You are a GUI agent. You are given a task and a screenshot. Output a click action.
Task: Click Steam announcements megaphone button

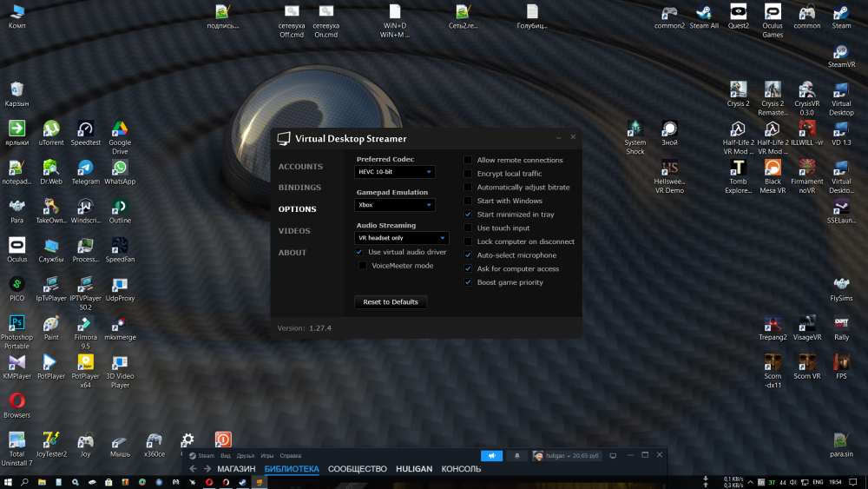tap(491, 456)
